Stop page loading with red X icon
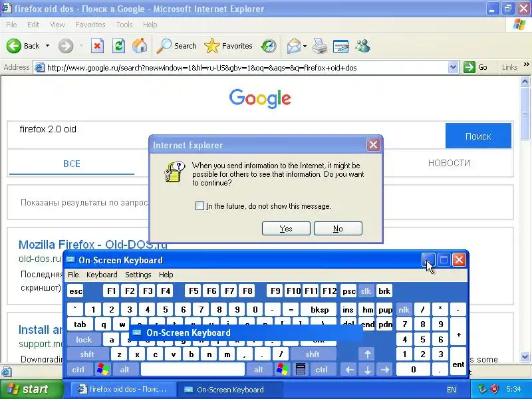 [97, 46]
